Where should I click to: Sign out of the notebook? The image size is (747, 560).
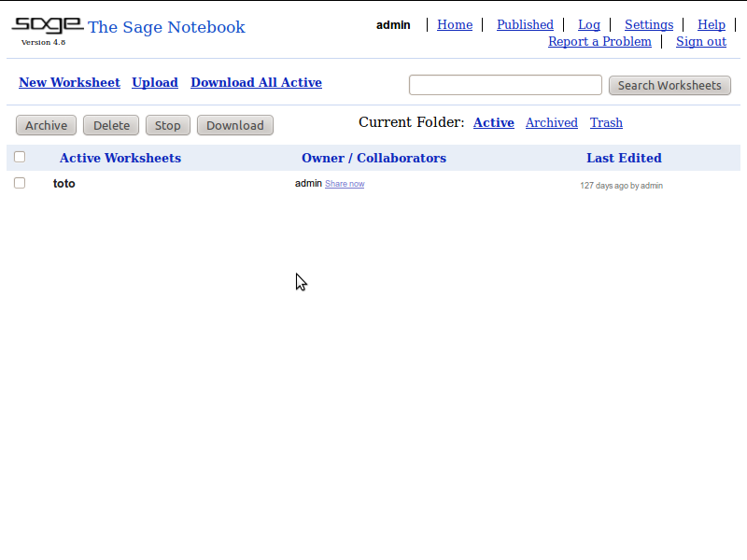[700, 41]
